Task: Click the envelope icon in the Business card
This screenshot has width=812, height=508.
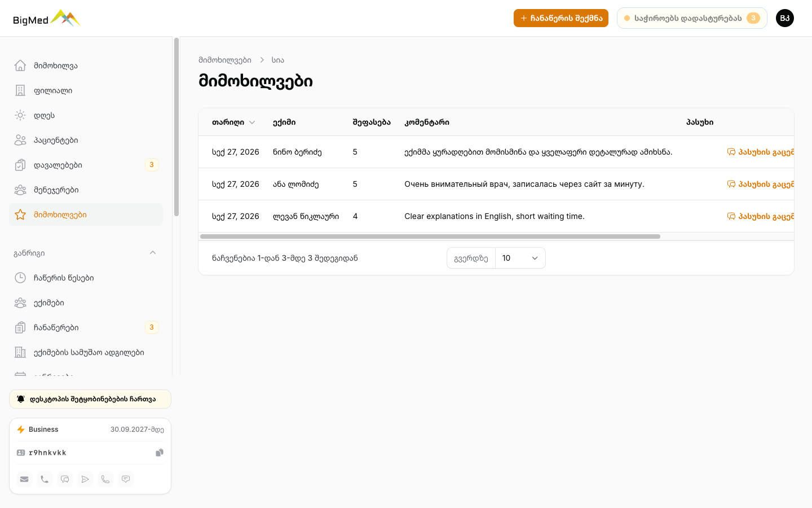Action: click(x=24, y=479)
